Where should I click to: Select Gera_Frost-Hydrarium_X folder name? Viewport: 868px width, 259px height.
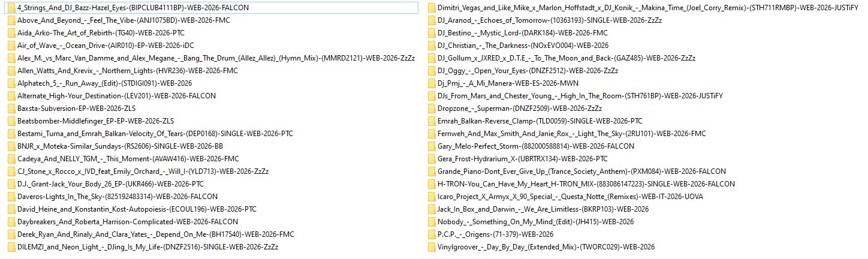[523, 159]
